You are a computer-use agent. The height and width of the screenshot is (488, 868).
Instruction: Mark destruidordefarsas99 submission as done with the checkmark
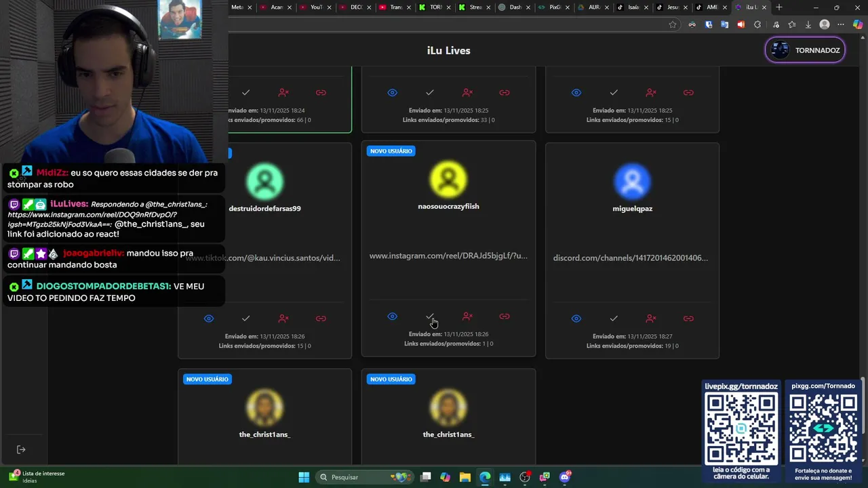click(x=246, y=319)
